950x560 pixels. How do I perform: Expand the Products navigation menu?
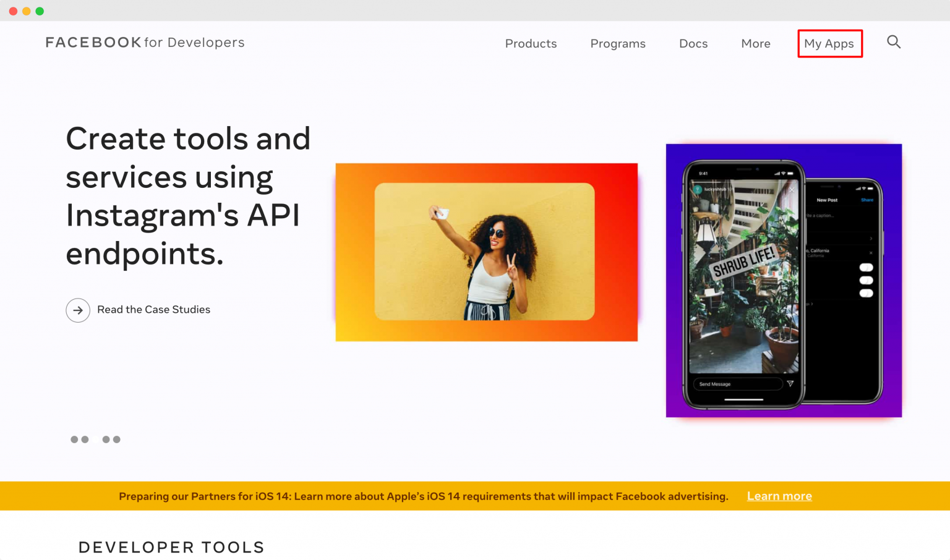pos(531,44)
